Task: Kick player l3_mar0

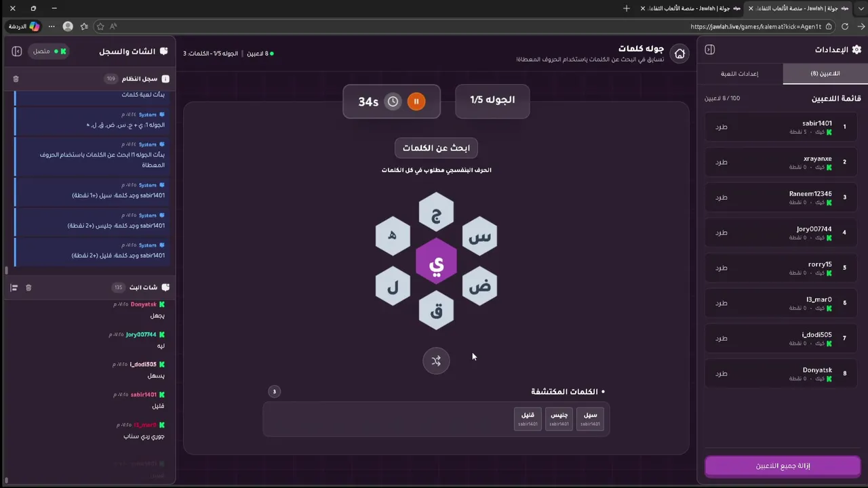Action: (x=722, y=303)
